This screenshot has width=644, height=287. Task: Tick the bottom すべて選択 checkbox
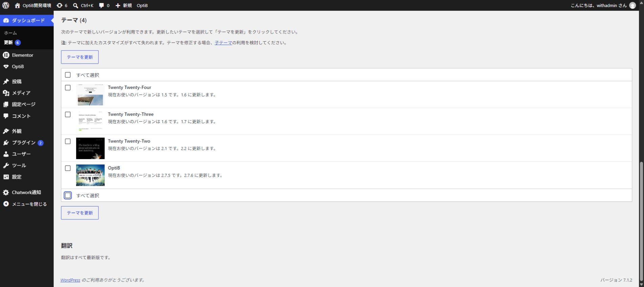68,195
